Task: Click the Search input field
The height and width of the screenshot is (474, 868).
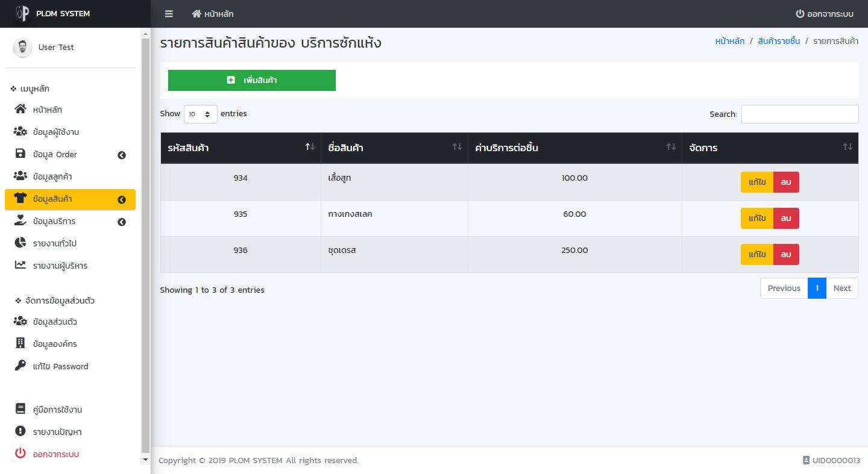Action: pos(799,114)
